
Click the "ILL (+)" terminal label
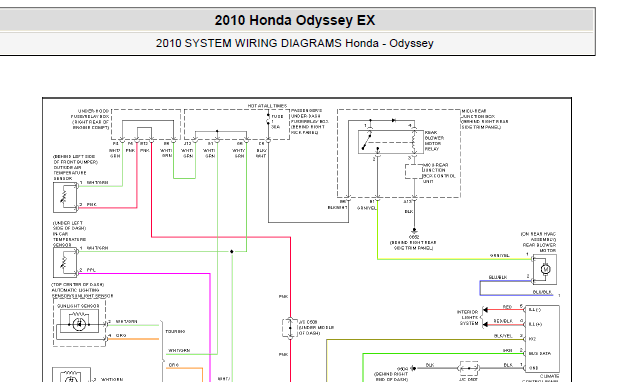click(535, 324)
